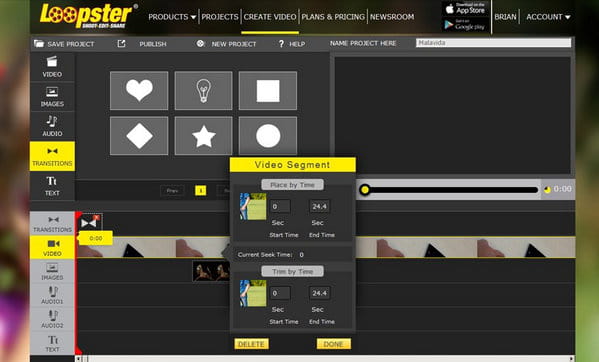Click the project name input field
The width and height of the screenshot is (599, 362).
point(494,43)
